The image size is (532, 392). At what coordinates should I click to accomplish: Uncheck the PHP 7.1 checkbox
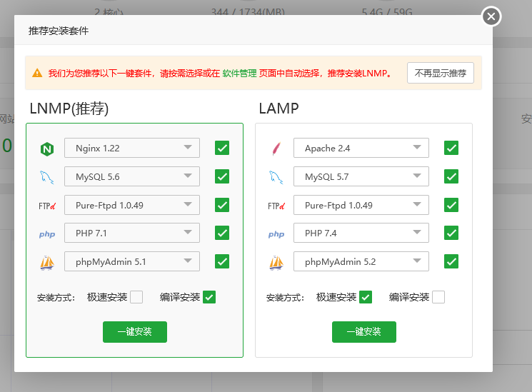tap(222, 233)
